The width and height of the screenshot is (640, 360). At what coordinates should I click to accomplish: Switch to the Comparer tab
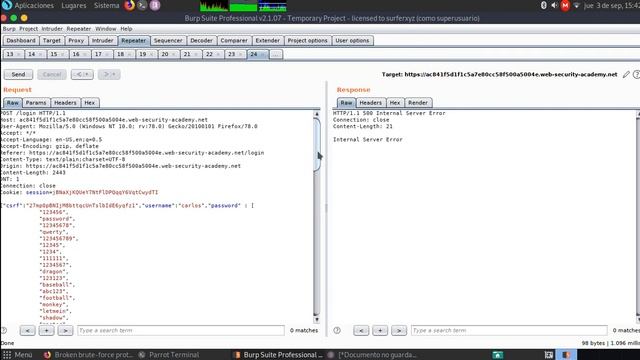(234, 40)
